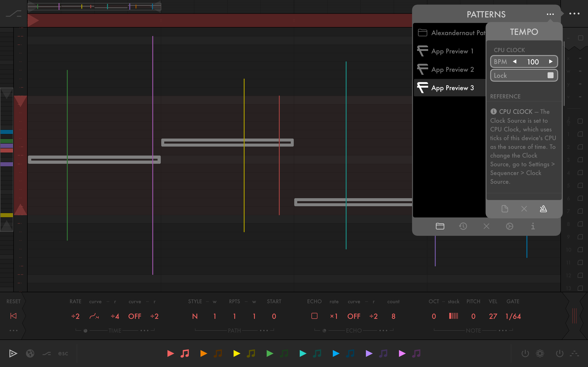
Task: Open the folder icon in the Patterns footer
Action: pyautogui.click(x=440, y=226)
